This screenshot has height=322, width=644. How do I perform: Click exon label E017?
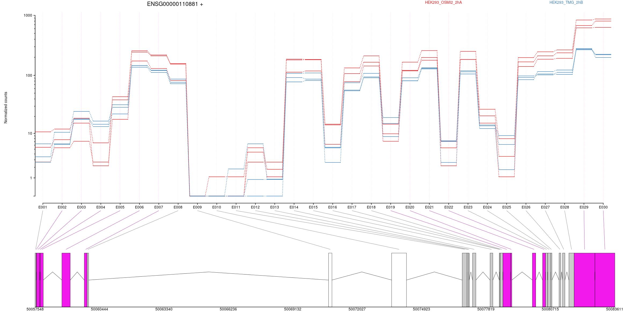352,207
